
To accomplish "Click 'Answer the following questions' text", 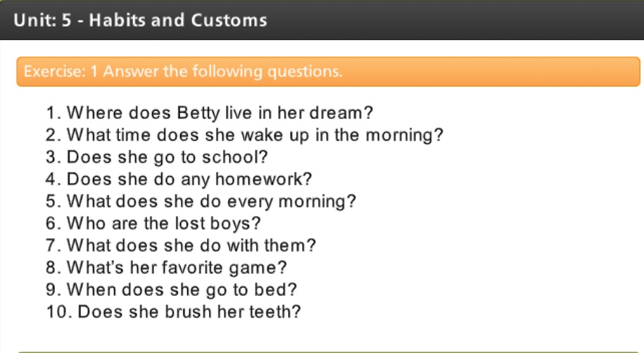I will point(222,71).
